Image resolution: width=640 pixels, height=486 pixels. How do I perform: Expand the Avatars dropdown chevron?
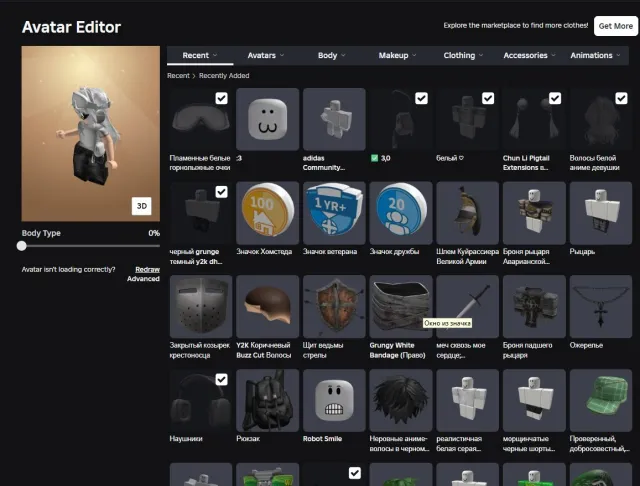coord(282,55)
